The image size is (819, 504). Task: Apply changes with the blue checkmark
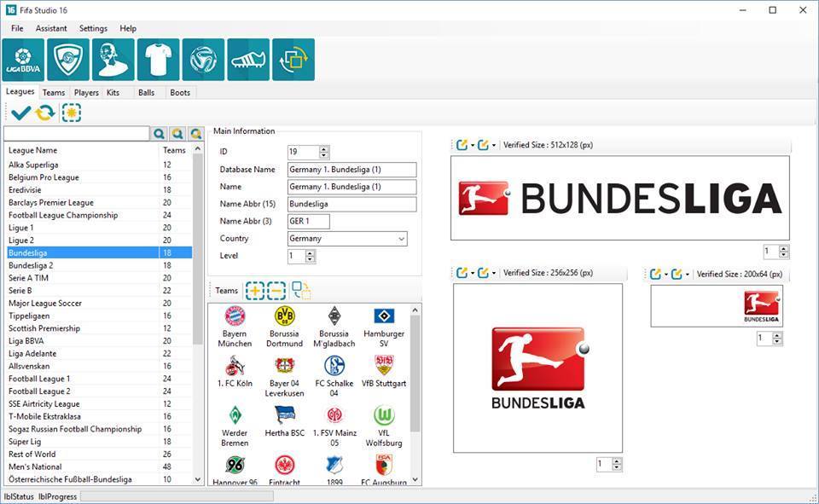(20, 113)
